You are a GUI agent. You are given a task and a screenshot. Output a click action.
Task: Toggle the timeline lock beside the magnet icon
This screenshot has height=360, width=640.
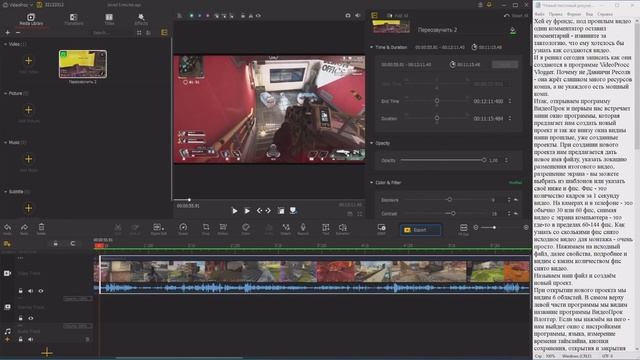pyautogui.click(x=56, y=244)
